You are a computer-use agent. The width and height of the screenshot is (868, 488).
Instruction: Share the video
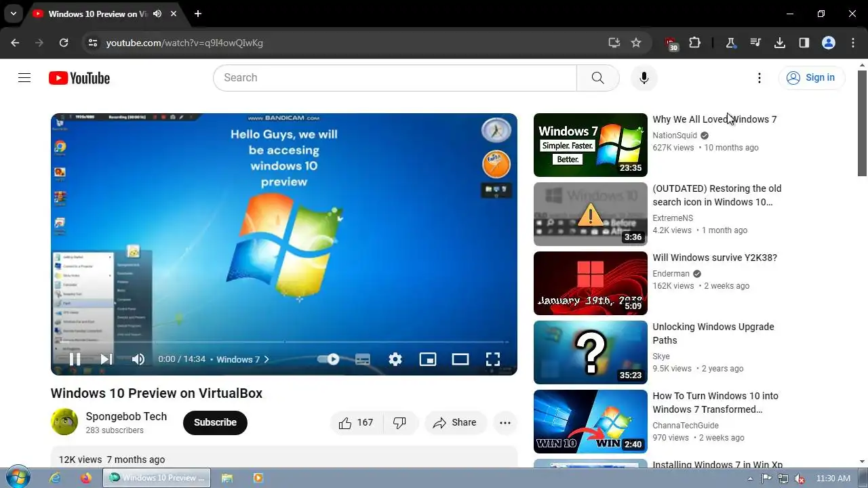pos(456,422)
